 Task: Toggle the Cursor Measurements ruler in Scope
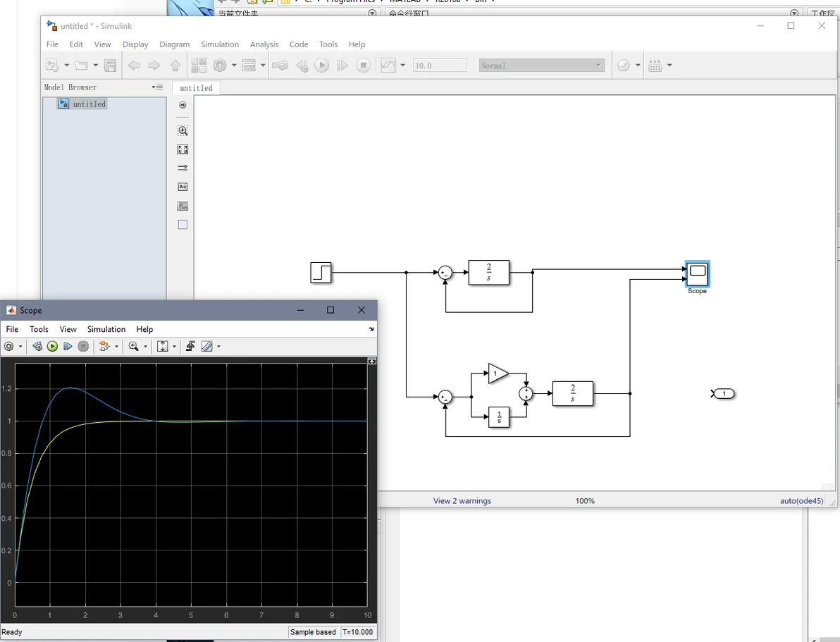207,347
